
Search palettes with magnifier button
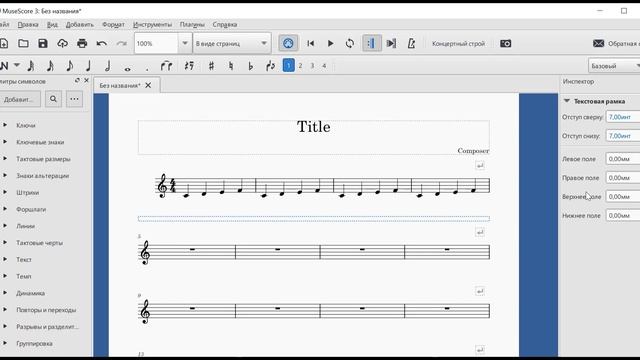click(x=53, y=99)
